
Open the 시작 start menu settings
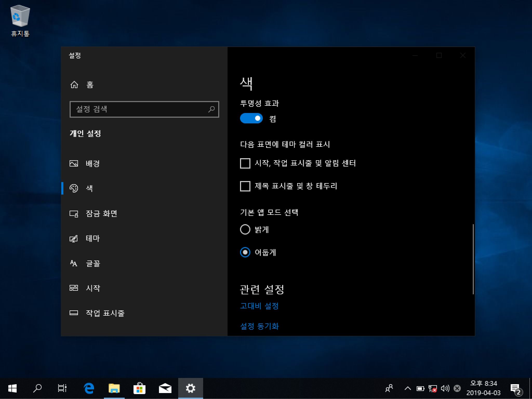[x=93, y=288]
